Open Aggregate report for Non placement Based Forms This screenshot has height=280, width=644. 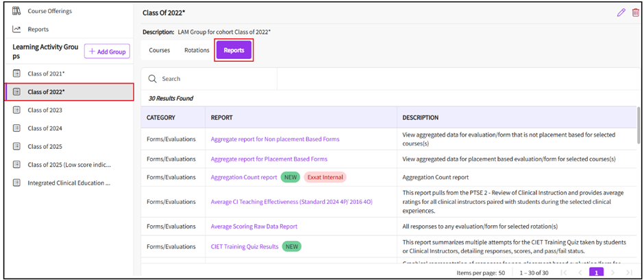coord(275,139)
